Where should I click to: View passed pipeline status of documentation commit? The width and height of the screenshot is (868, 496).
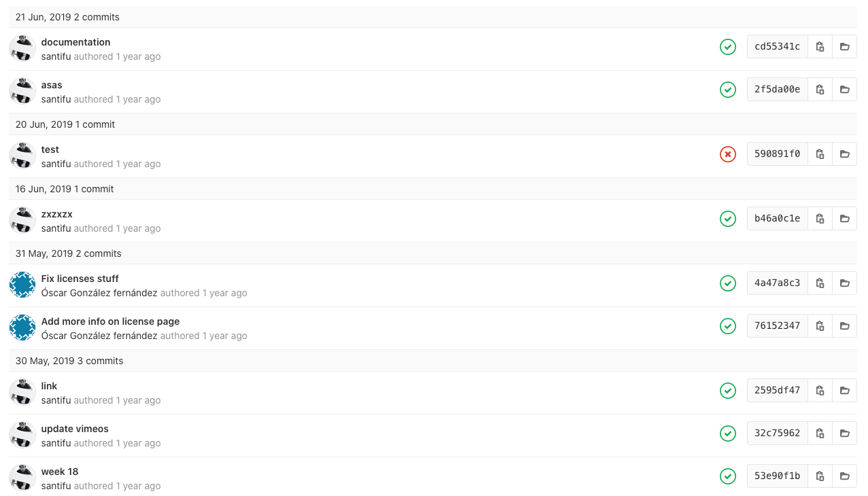pyautogui.click(x=728, y=47)
